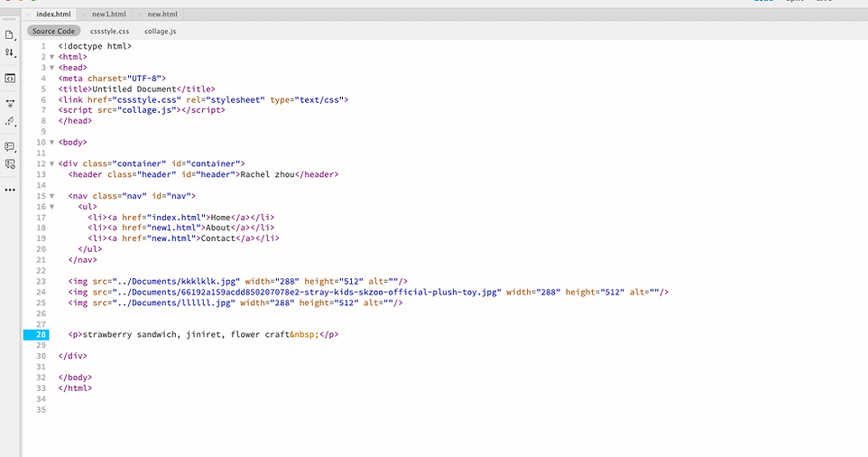Click the File Management arrows icon
Viewport: 868px width, 457px height.
[9, 52]
